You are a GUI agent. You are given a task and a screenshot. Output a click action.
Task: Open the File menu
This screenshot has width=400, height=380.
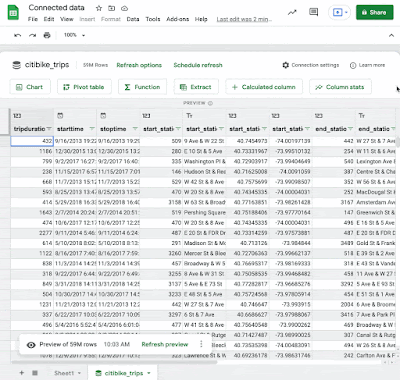click(33, 19)
